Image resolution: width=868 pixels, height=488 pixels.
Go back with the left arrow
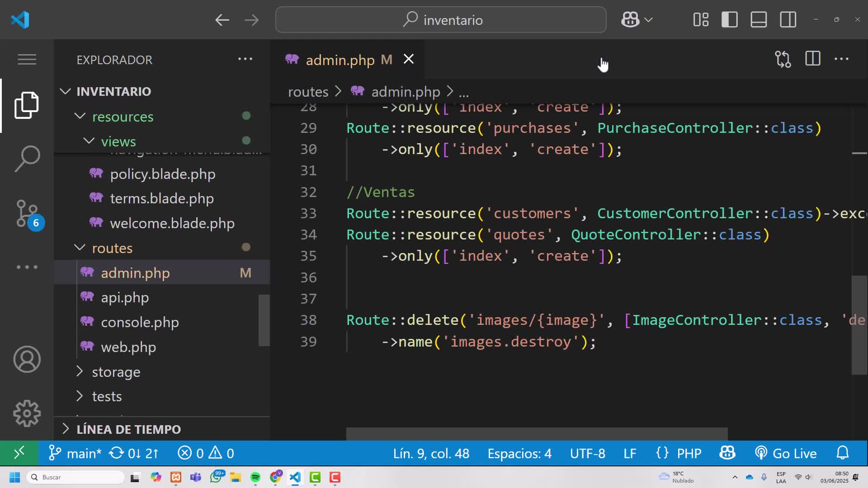pyautogui.click(x=222, y=20)
